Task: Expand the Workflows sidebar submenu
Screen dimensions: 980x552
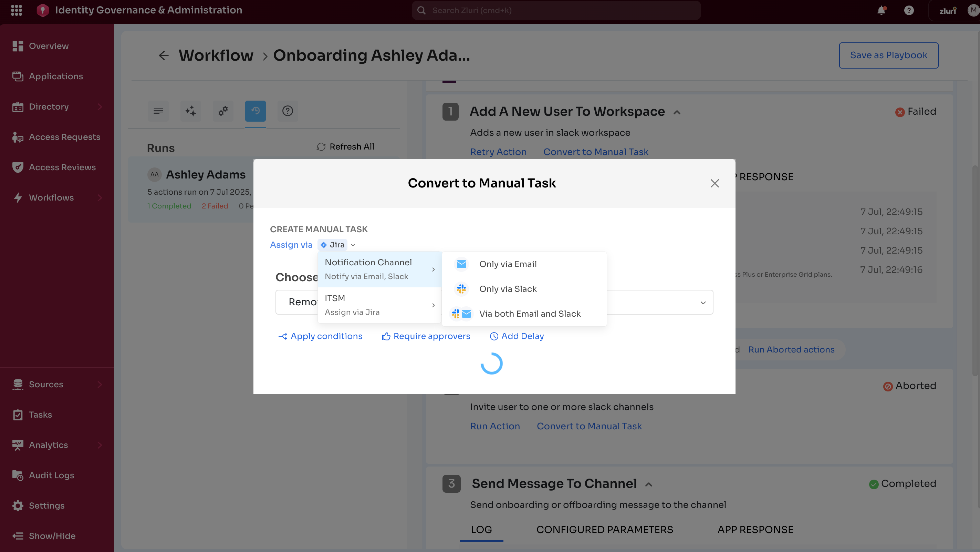Action: [x=100, y=197]
